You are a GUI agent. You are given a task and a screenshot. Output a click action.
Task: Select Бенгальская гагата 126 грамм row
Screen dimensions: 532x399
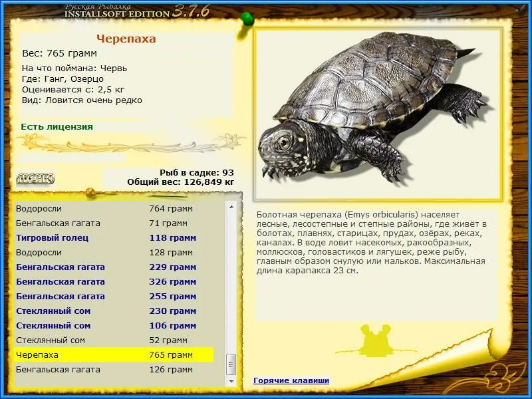[114, 369]
